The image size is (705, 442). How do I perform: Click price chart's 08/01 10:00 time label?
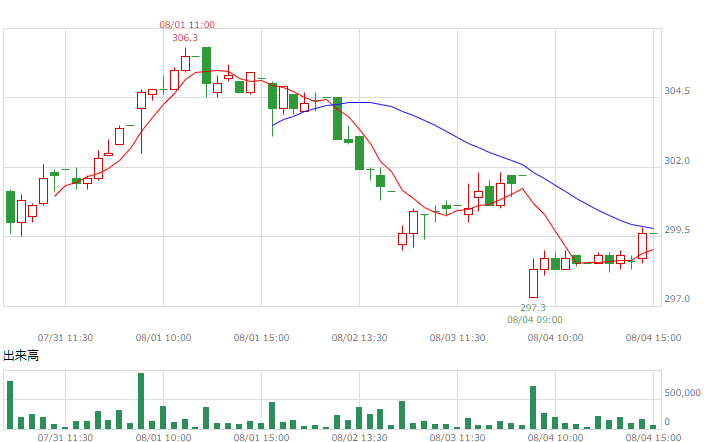point(163,338)
